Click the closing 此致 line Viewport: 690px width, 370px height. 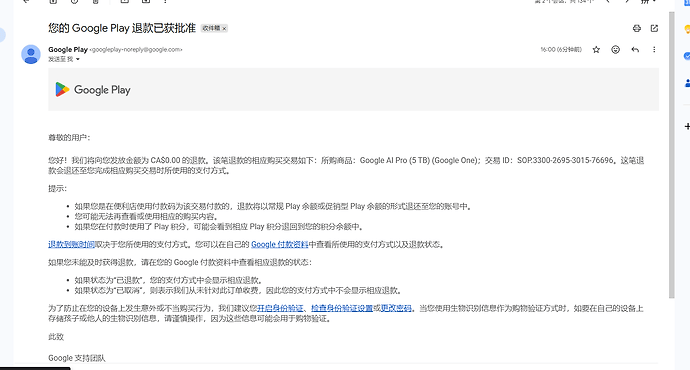[56, 337]
